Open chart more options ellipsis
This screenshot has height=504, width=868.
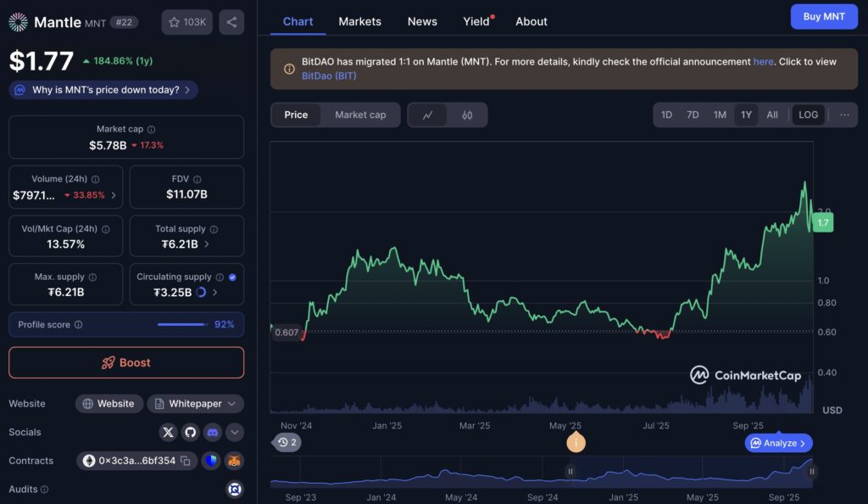coord(844,115)
